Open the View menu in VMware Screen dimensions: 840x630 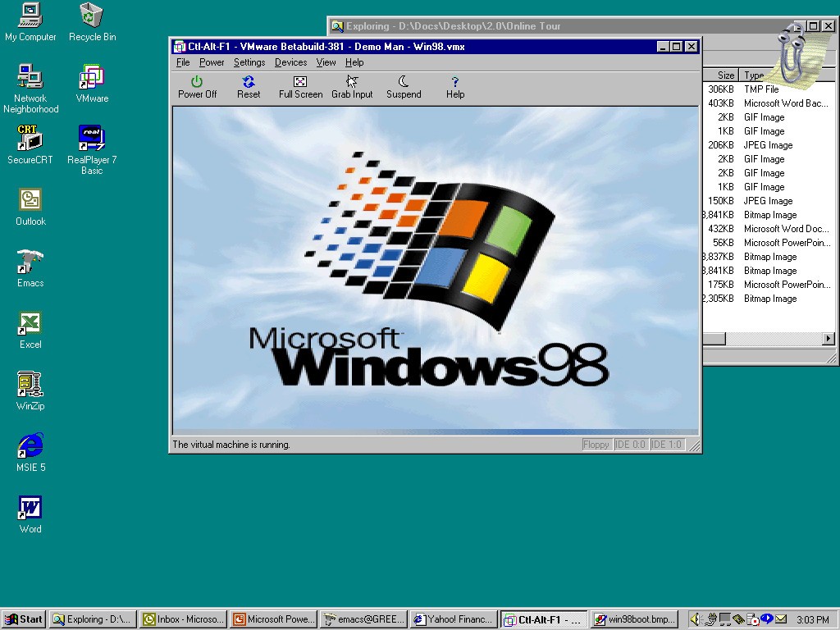[326, 62]
